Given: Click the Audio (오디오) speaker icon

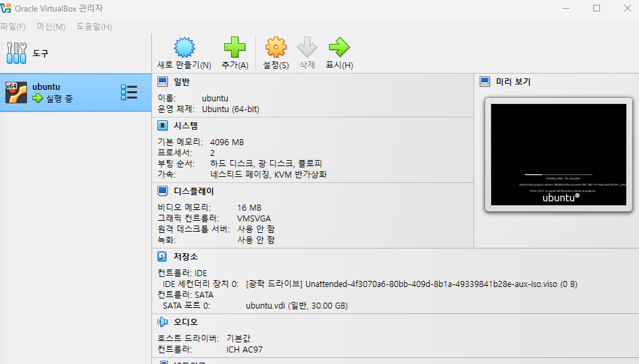Looking at the screenshot, I should click(162, 322).
